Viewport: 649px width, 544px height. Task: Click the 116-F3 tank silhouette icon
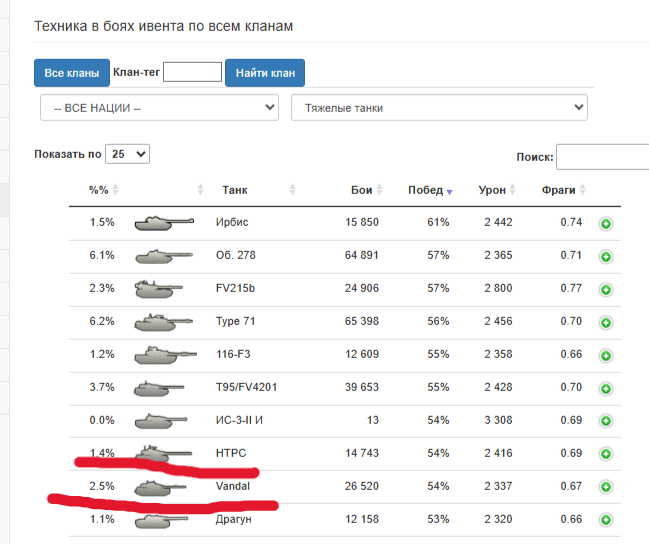pyautogui.click(x=165, y=355)
